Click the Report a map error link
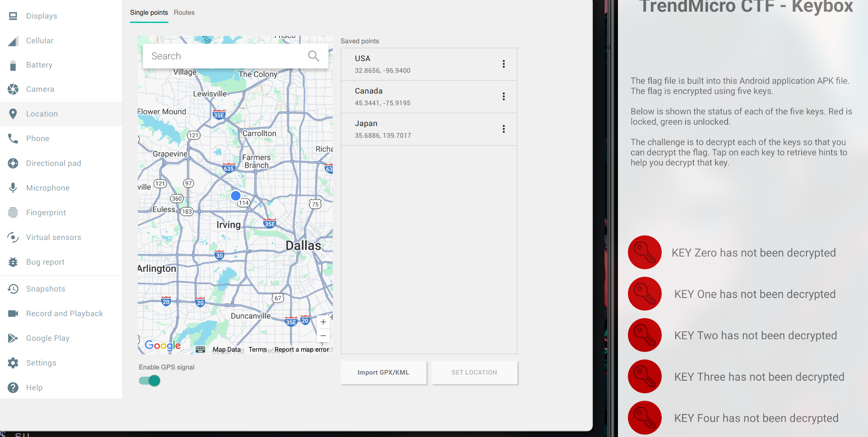Screen dimensions: 868x437 coord(302,350)
